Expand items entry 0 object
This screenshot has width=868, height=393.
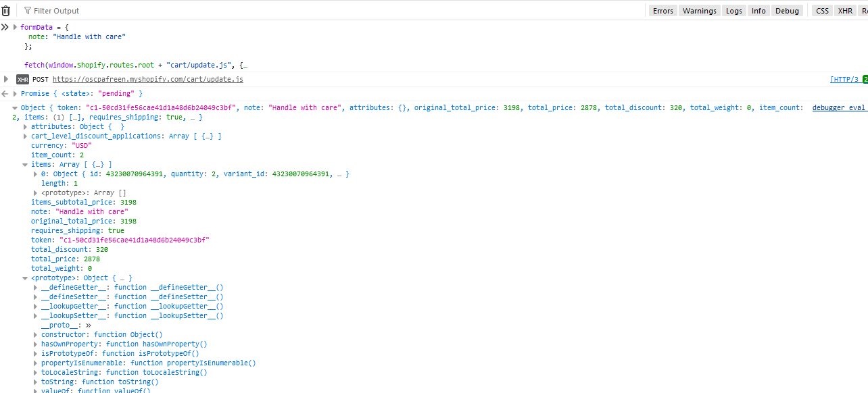coord(35,174)
